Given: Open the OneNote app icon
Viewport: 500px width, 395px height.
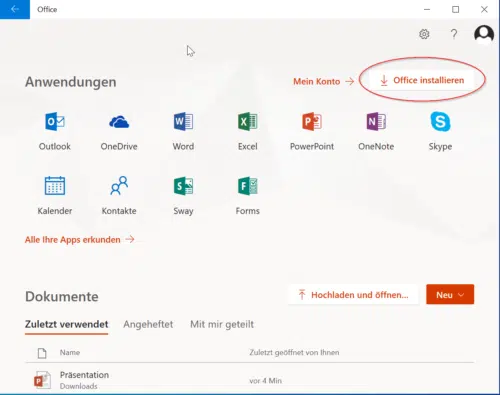Looking at the screenshot, I should coord(376,121).
